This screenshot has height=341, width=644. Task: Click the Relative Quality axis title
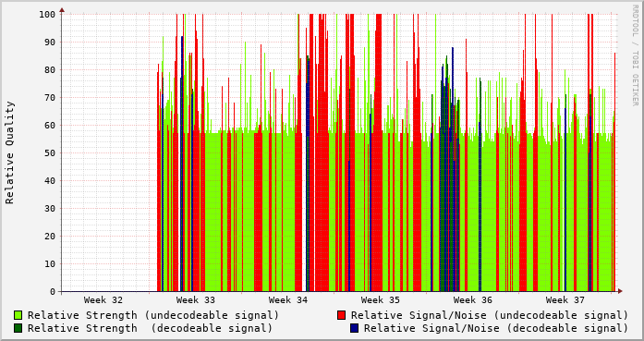tap(10, 152)
